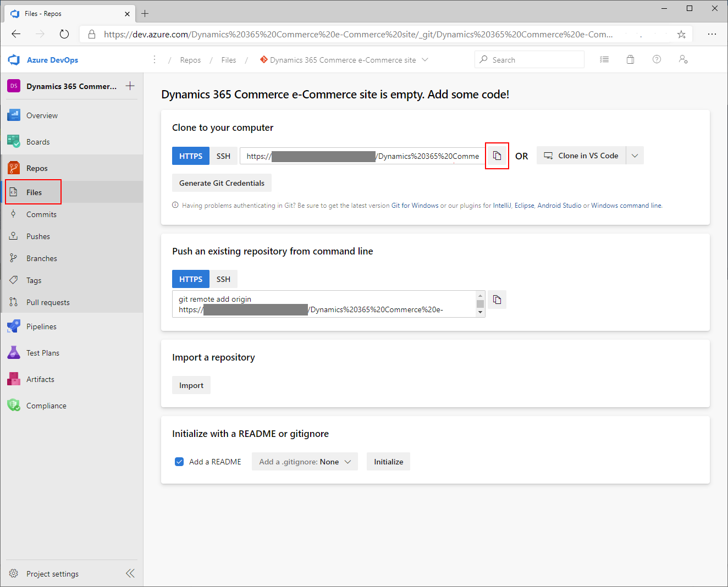The image size is (728, 587).
Task: Click the Artifacts sidebar icon
Action: point(14,379)
